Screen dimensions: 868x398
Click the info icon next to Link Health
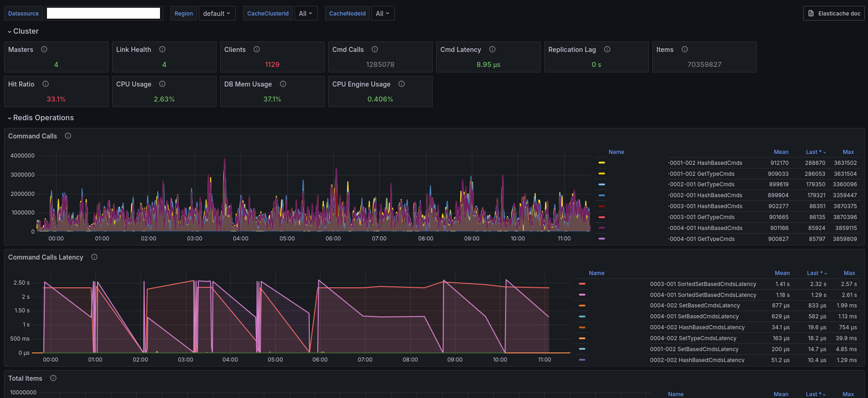coord(162,49)
